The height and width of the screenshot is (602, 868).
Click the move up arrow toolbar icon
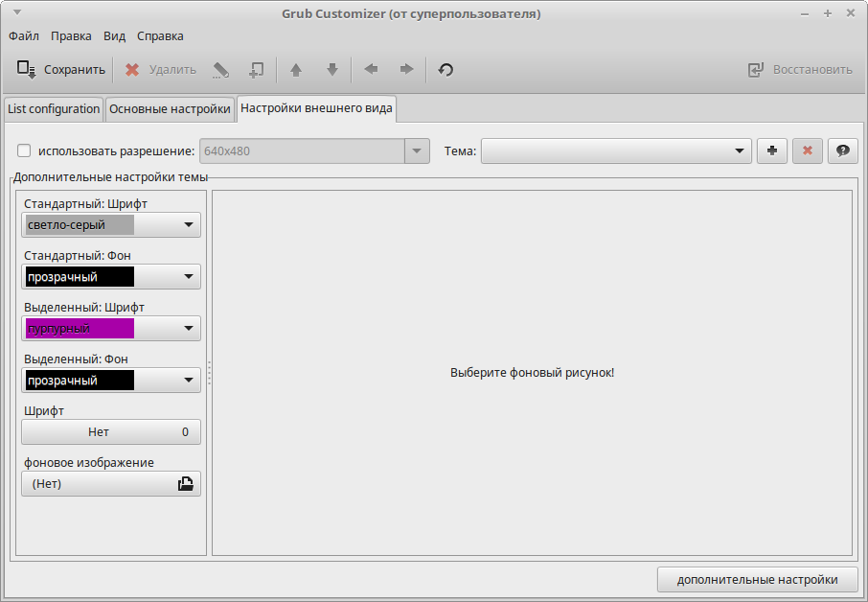pos(296,70)
